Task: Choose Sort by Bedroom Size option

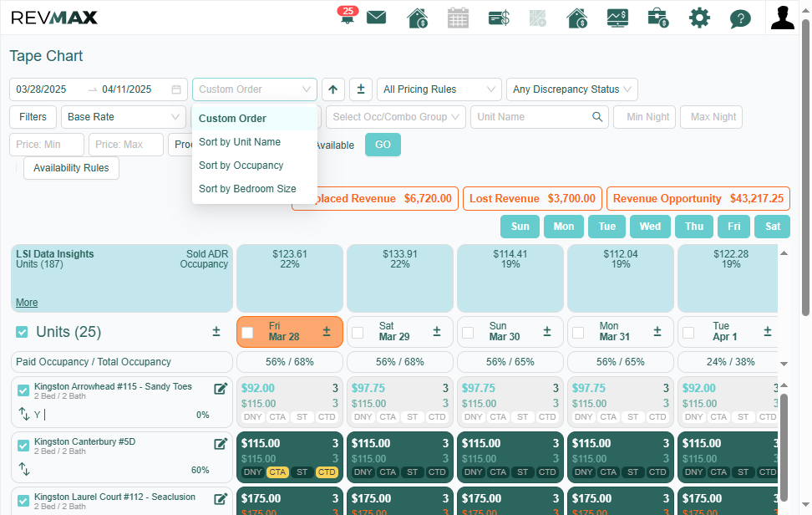Action: (254, 189)
